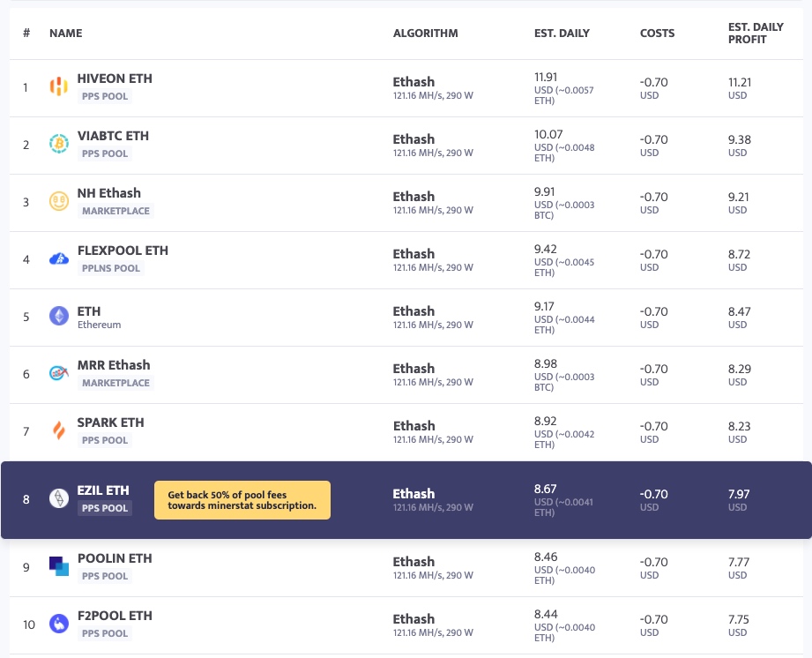This screenshot has height=658, width=812.
Task: Click the Ethereum coin icon
Action: coord(58,316)
